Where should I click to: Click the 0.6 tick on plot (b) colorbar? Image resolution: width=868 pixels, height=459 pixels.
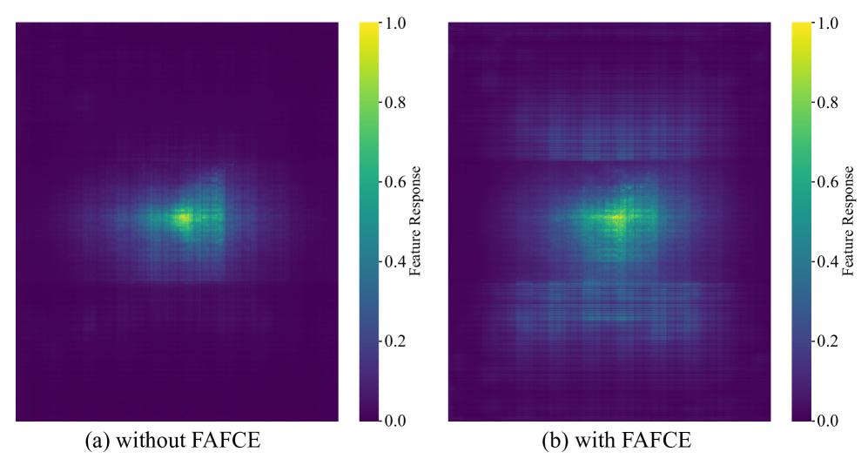point(828,182)
